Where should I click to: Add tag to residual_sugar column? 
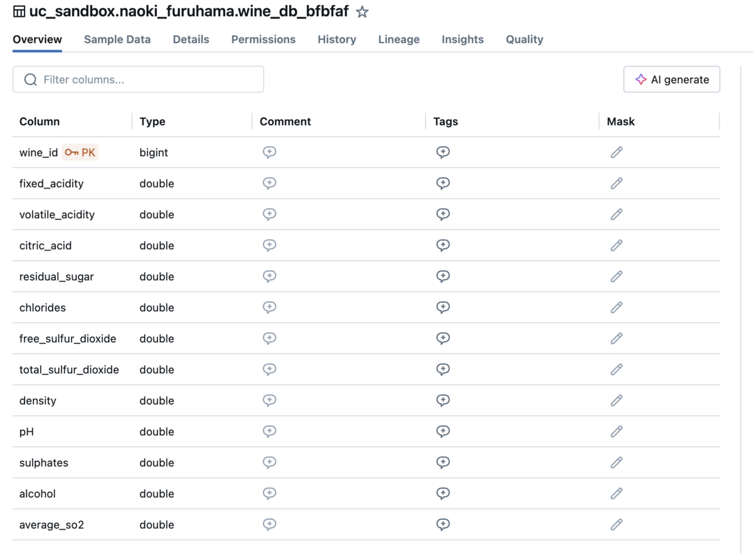tap(443, 277)
